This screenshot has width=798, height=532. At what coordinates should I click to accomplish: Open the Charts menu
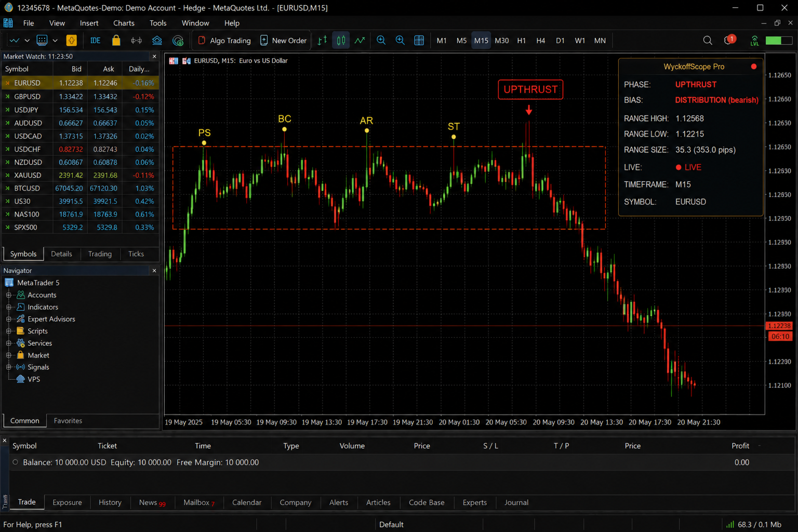click(x=124, y=23)
